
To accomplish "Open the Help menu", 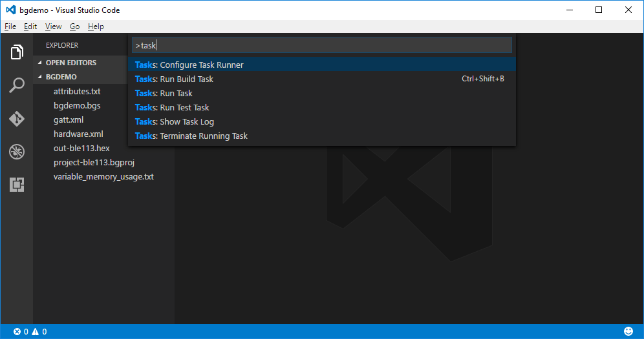I will [x=96, y=26].
